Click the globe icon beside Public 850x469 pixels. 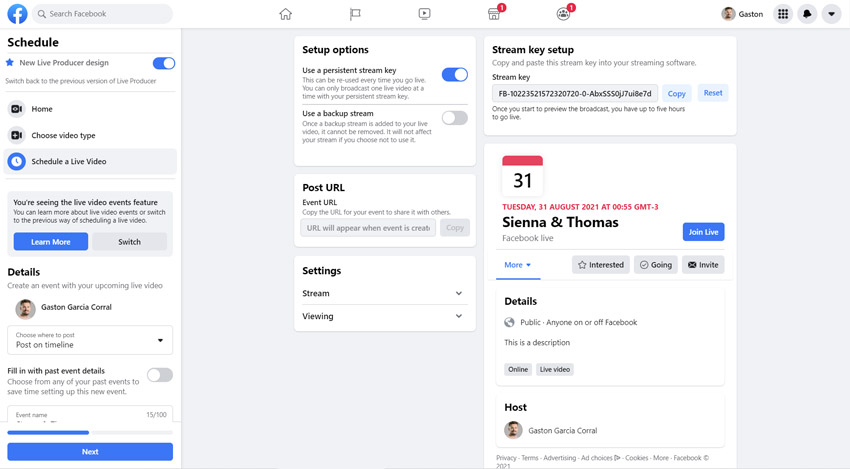tap(509, 322)
